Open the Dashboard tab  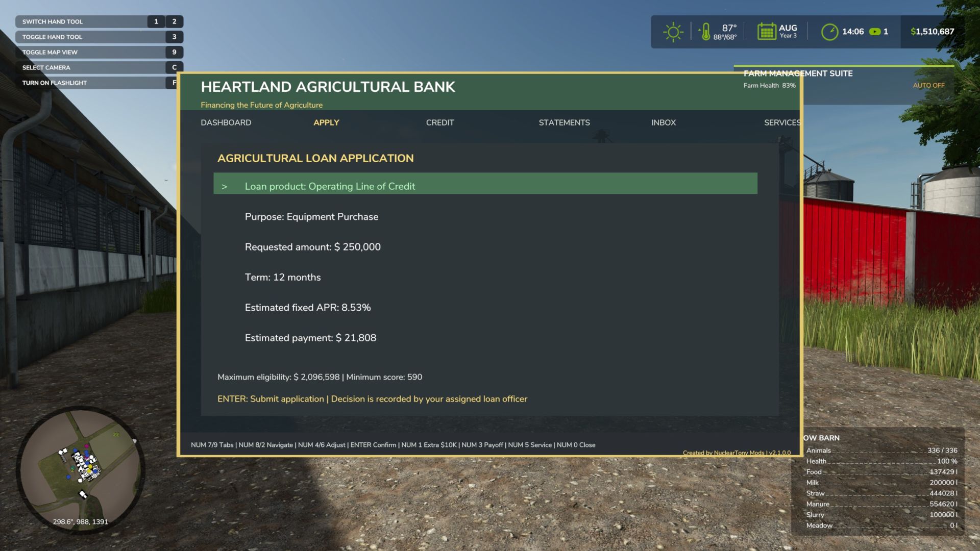(226, 122)
